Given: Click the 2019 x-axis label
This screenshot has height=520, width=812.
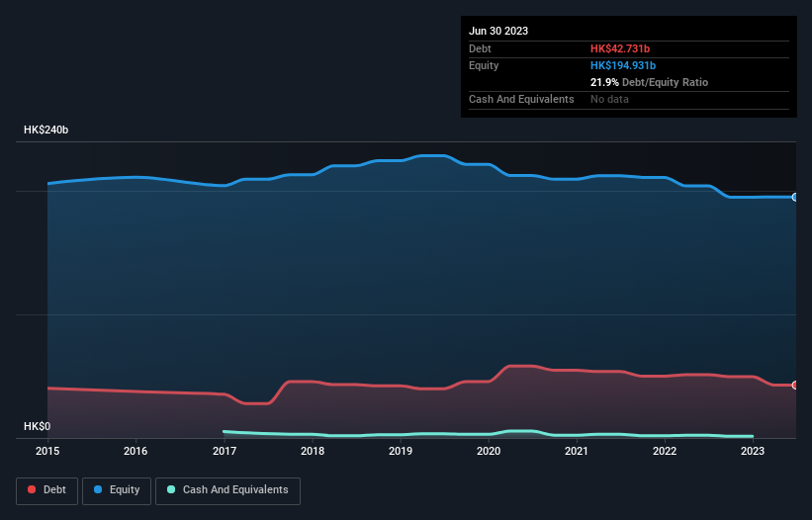Looking at the screenshot, I should pos(401,451).
